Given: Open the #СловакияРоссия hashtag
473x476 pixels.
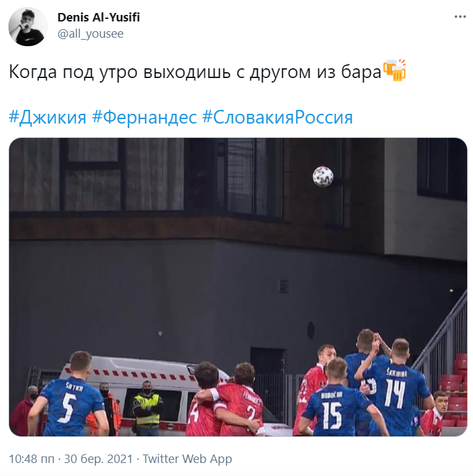Looking at the screenshot, I should click(x=277, y=117).
